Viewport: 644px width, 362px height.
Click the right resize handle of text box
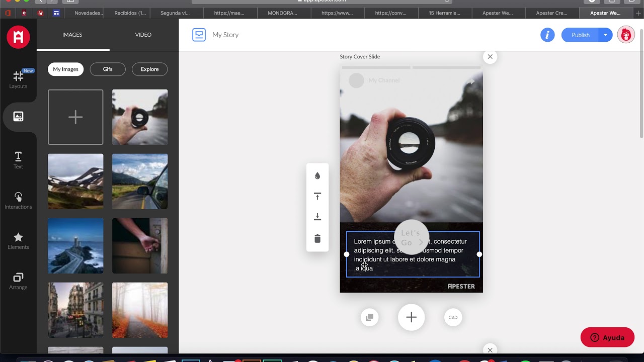pyautogui.click(x=479, y=254)
